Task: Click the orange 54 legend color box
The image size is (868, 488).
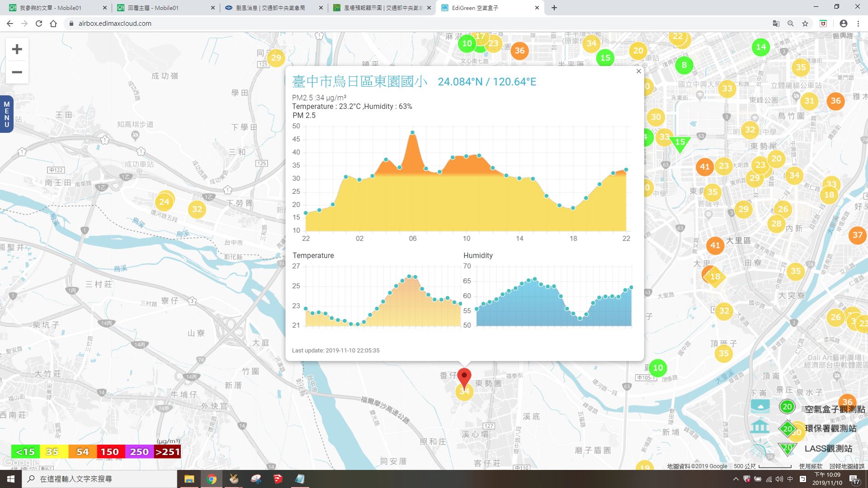Action: click(x=82, y=452)
